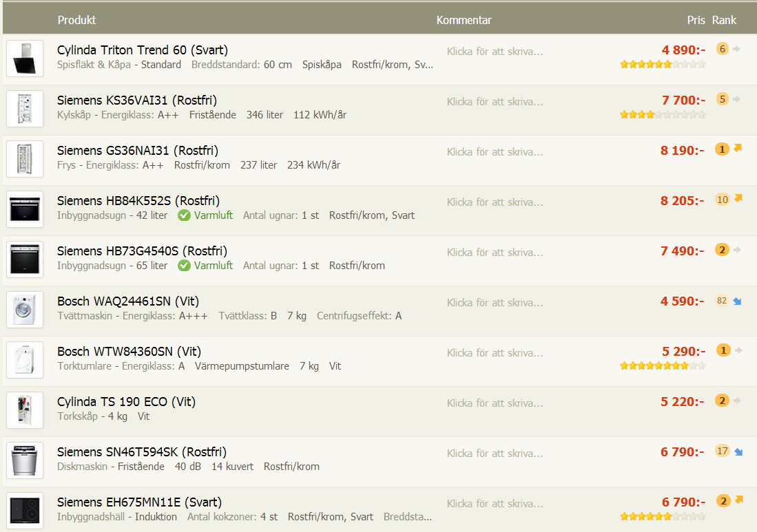Click the 8 205:- price of Siemens HB84K552S
757x532 pixels.
pos(682,201)
